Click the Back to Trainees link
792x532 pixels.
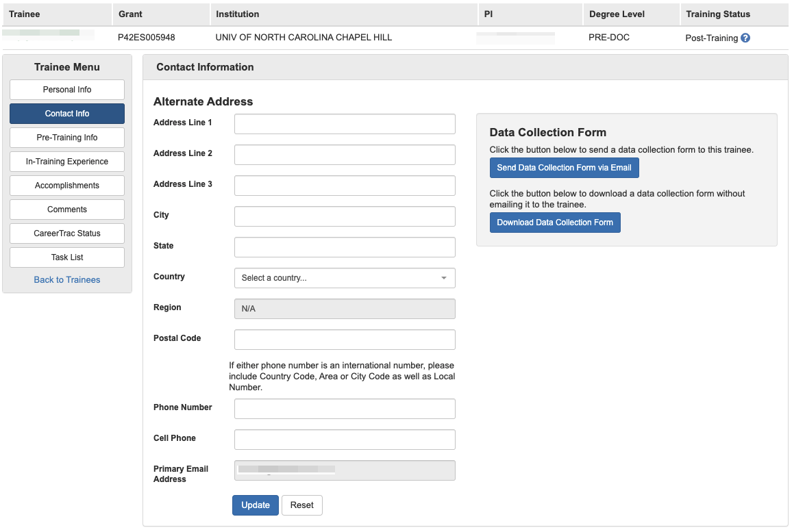pyautogui.click(x=67, y=280)
